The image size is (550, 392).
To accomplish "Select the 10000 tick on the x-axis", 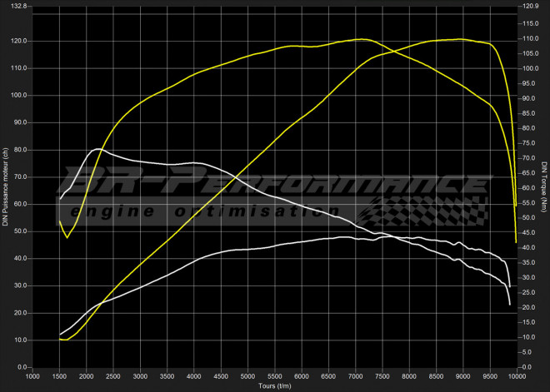I will point(516,375).
